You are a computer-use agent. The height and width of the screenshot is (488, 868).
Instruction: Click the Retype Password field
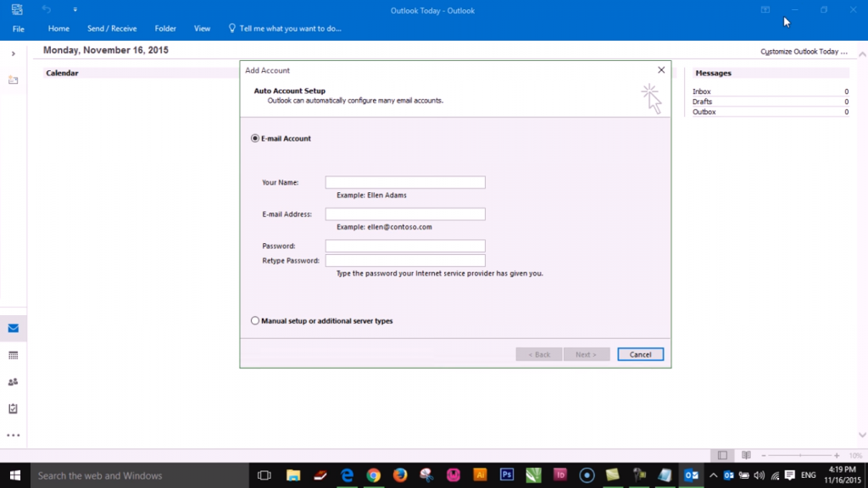[405, 261]
